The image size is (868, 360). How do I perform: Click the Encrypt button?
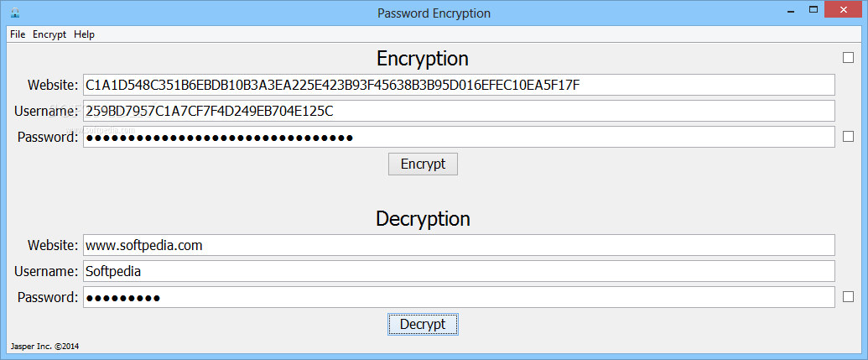click(423, 164)
